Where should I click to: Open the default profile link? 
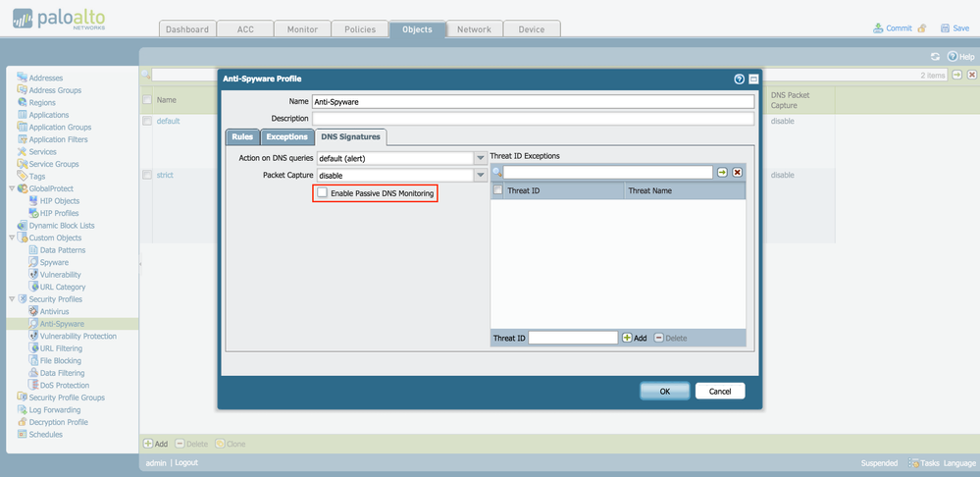pyautogui.click(x=168, y=122)
